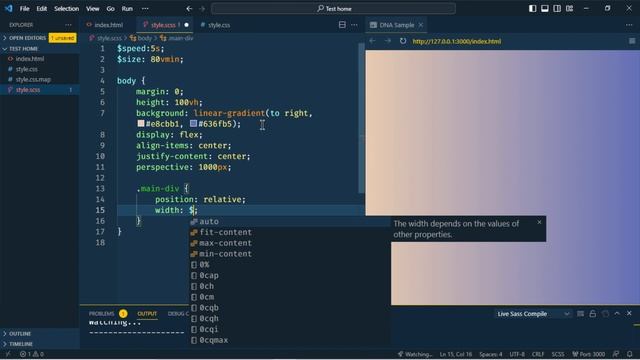The width and height of the screenshot is (640, 360).
Task: Click the 1 unsaved badge
Action: [x=62, y=38]
